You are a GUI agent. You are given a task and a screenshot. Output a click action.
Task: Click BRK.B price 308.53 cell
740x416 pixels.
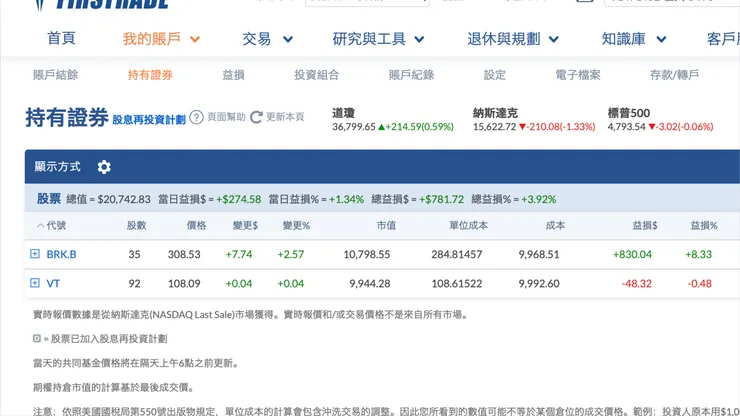click(x=184, y=254)
